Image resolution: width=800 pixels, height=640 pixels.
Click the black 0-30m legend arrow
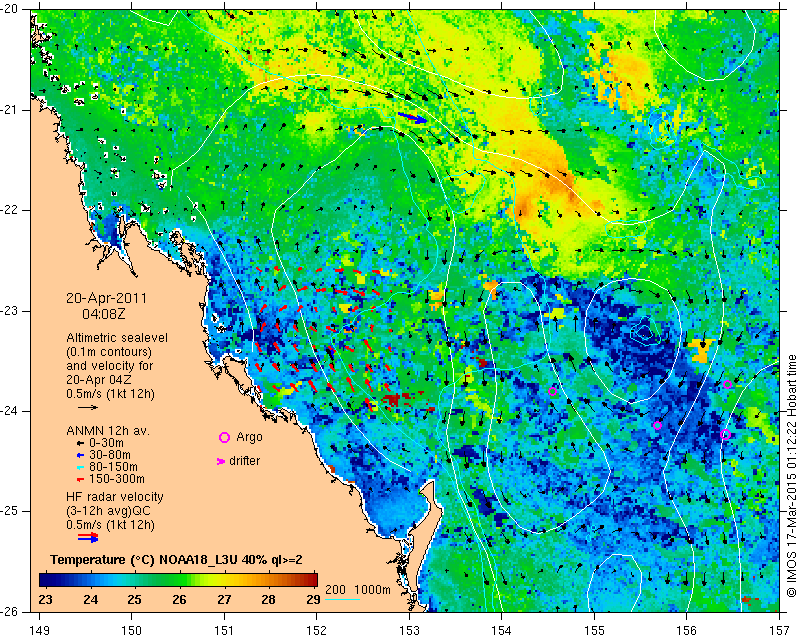pos(80,444)
